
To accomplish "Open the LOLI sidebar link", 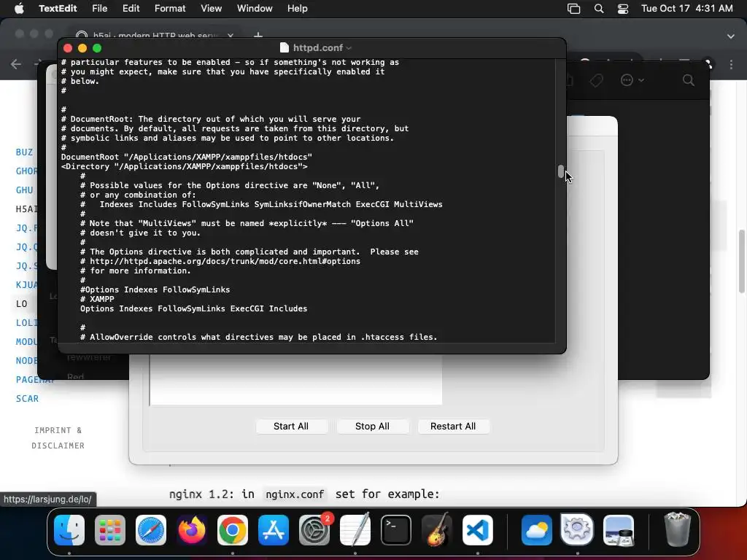I will click(x=27, y=323).
